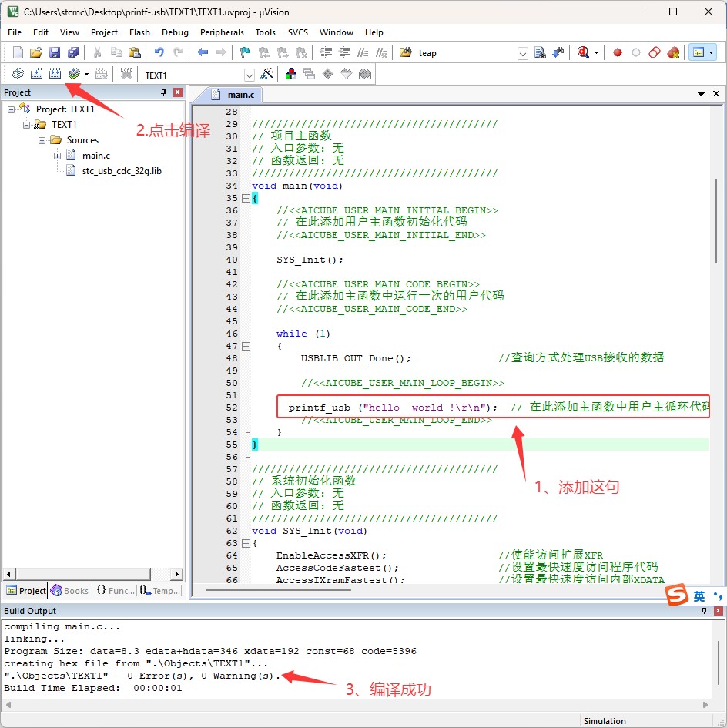This screenshot has width=727, height=728.
Task: Click the Find text document icon
Action: tap(540, 52)
